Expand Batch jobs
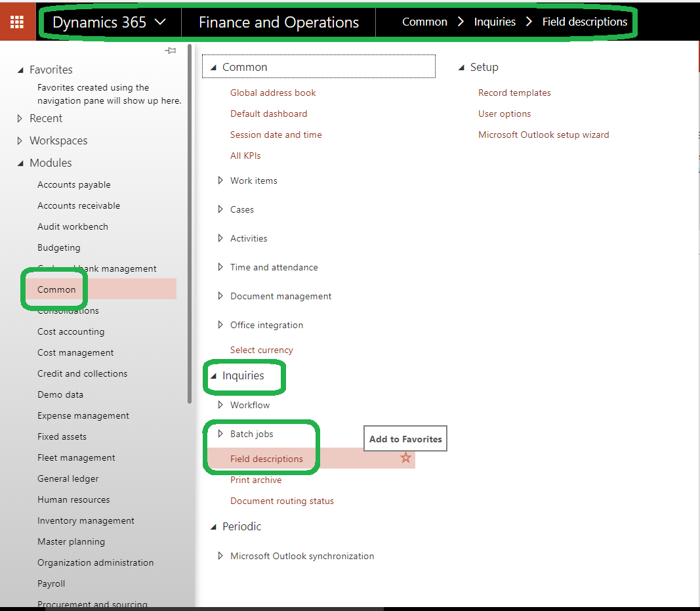Viewport: 700px width, 611px height. [x=220, y=434]
